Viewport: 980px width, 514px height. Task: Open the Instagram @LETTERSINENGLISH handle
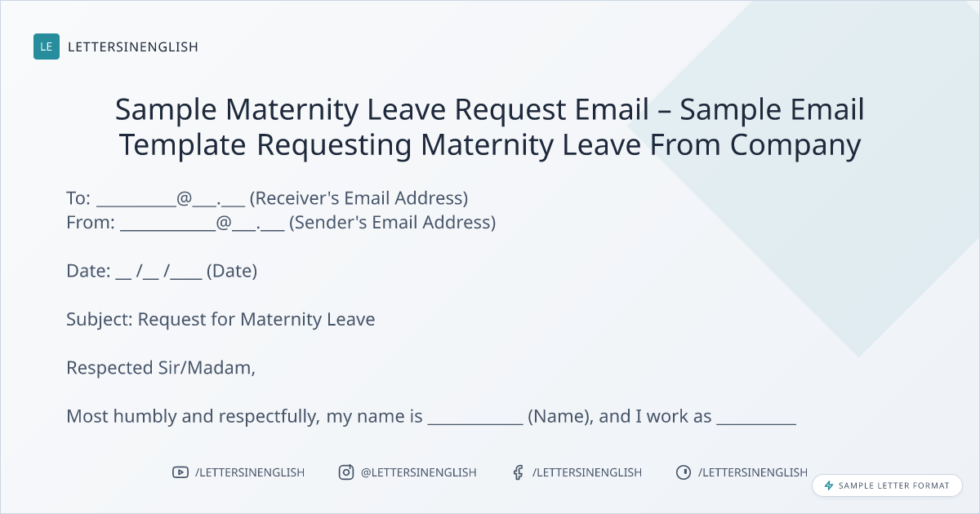[419, 472]
